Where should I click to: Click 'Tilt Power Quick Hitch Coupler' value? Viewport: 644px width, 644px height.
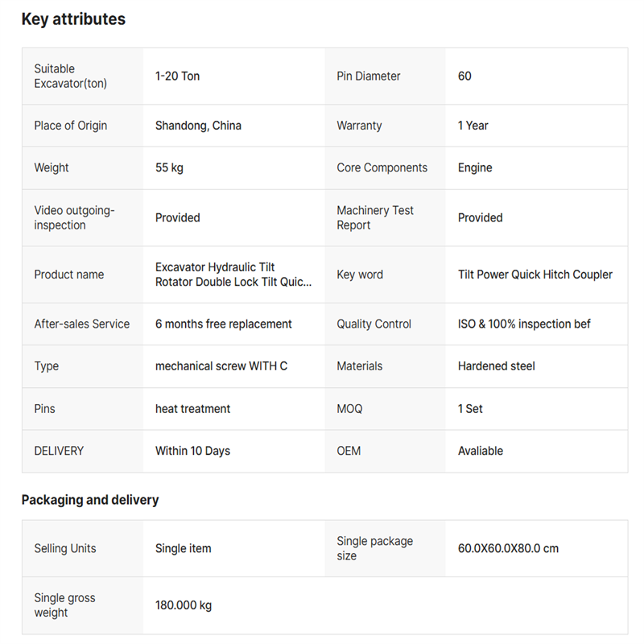(x=535, y=275)
